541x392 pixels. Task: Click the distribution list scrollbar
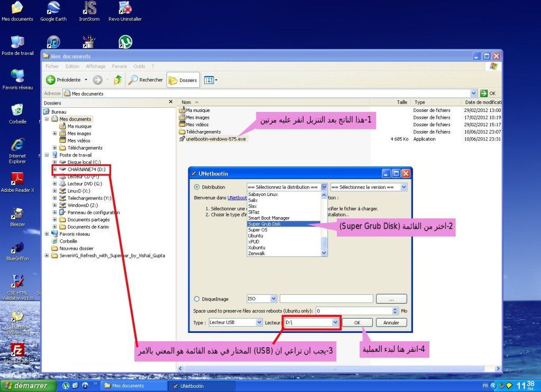tap(324, 224)
